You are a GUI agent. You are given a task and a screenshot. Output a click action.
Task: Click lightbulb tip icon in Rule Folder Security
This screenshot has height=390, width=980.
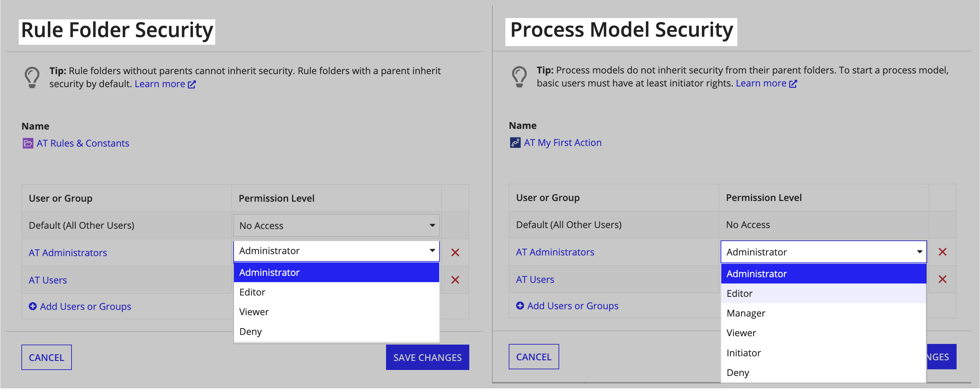pyautogui.click(x=32, y=77)
